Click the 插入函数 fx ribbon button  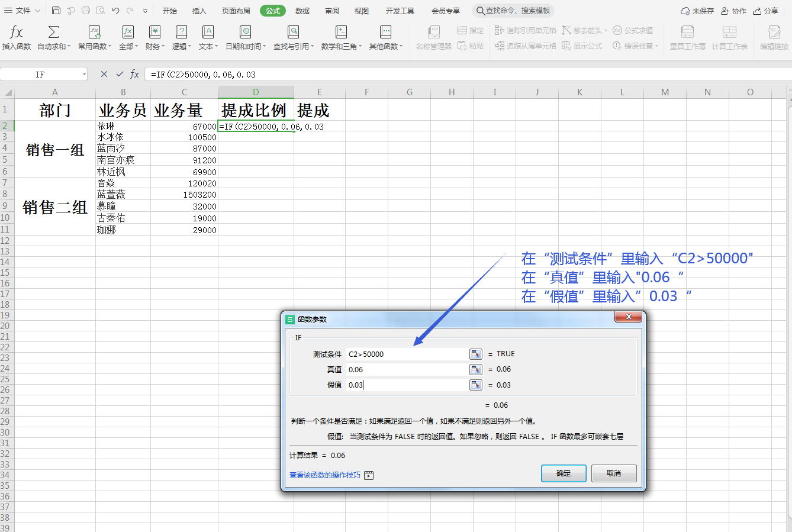17,37
